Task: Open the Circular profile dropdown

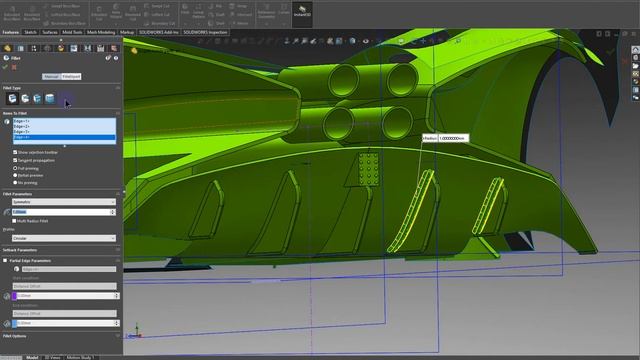Action: [x=64, y=238]
